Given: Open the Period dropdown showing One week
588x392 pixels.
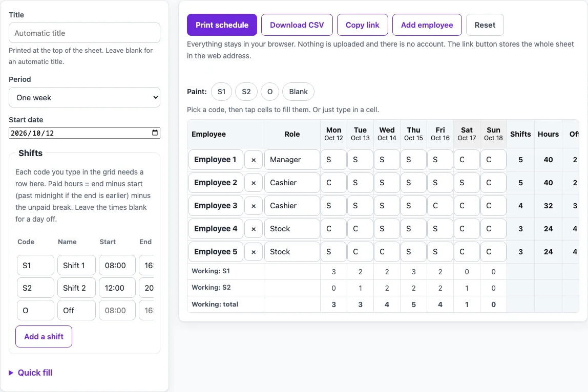Looking at the screenshot, I should click(x=85, y=97).
